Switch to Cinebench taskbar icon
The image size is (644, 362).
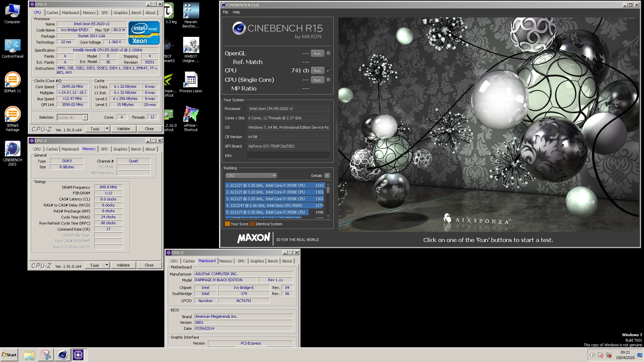click(x=62, y=355)
